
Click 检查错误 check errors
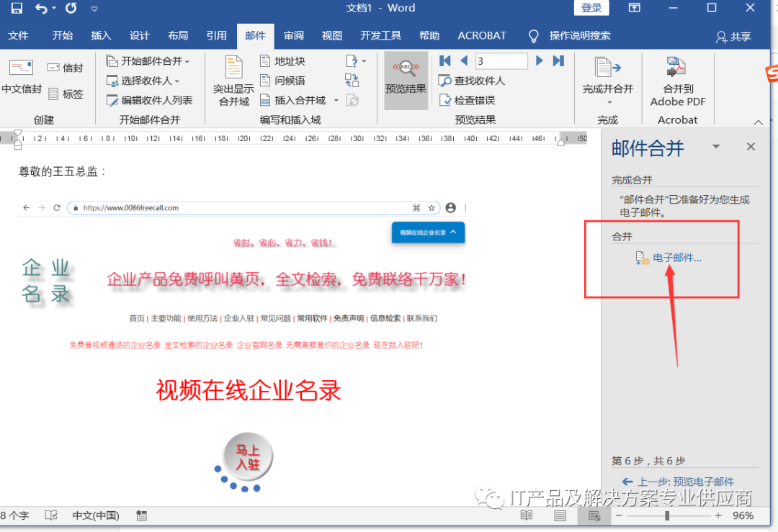[468, 100]
